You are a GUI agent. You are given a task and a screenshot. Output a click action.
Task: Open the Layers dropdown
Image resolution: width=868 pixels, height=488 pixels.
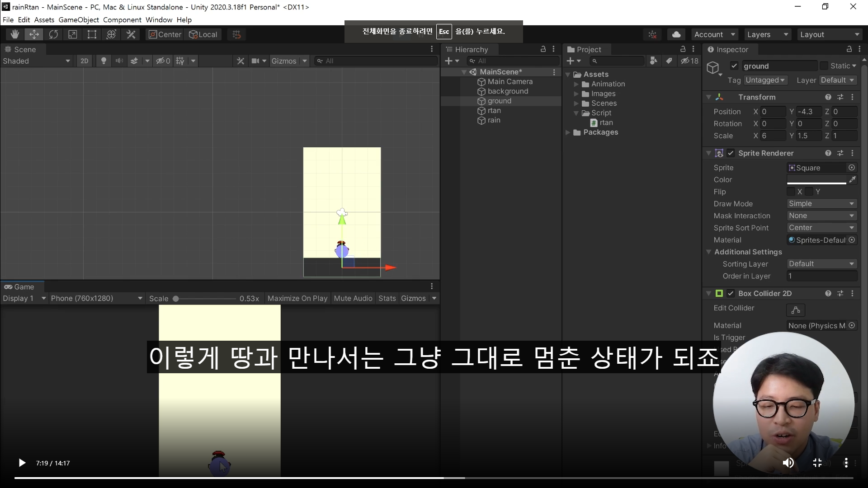767,34
